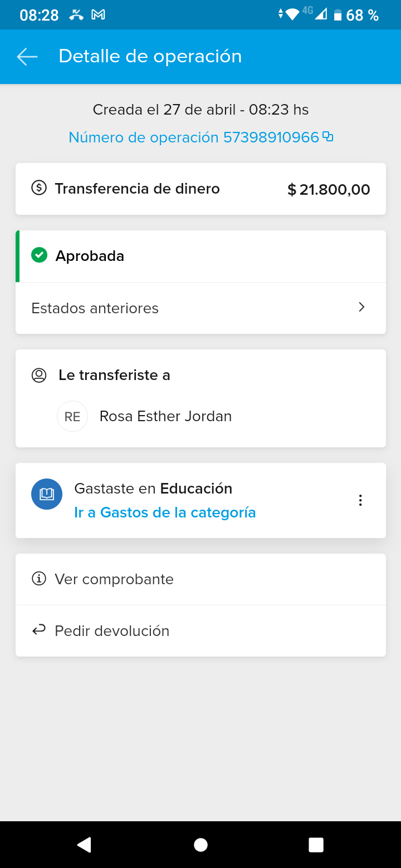Tap the dollar icon beside Transferencia de dinero
Viewport: 401px width, 868px height.
pyautogui.click(x=38, y=188)
